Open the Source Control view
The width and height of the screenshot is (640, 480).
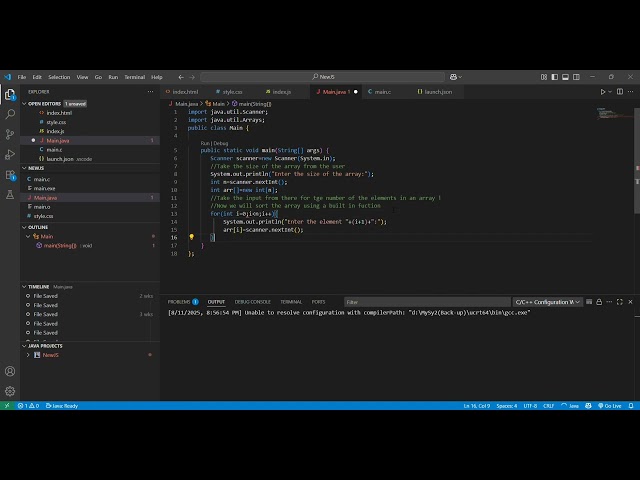click(10, 134)
